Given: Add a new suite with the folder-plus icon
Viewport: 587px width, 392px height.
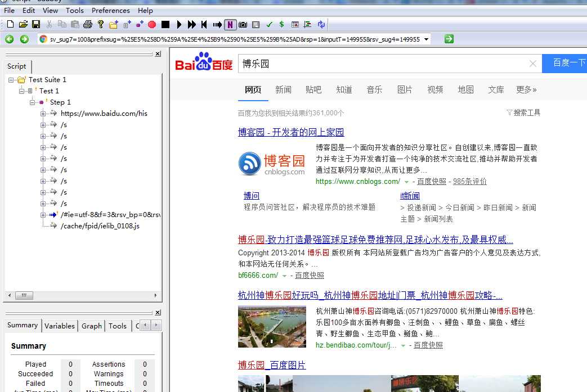Looking at the screenshot, I should 114,24.
